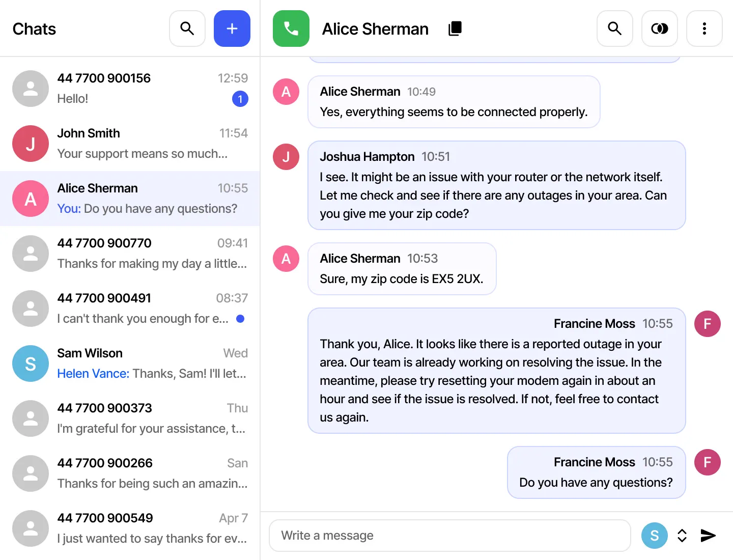Open the Sam Wilson conversation
Viewport: 733px width, 560px height.
[130, 363]
